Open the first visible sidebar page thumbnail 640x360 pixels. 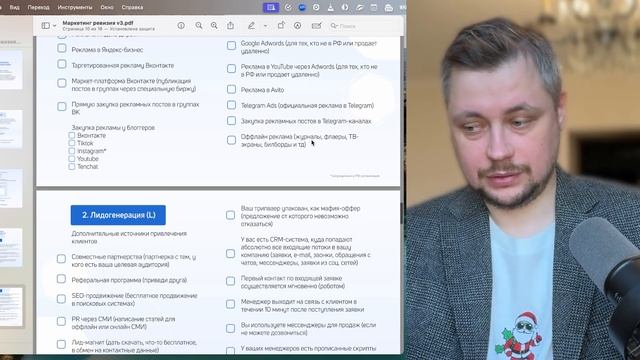point(11,70)
